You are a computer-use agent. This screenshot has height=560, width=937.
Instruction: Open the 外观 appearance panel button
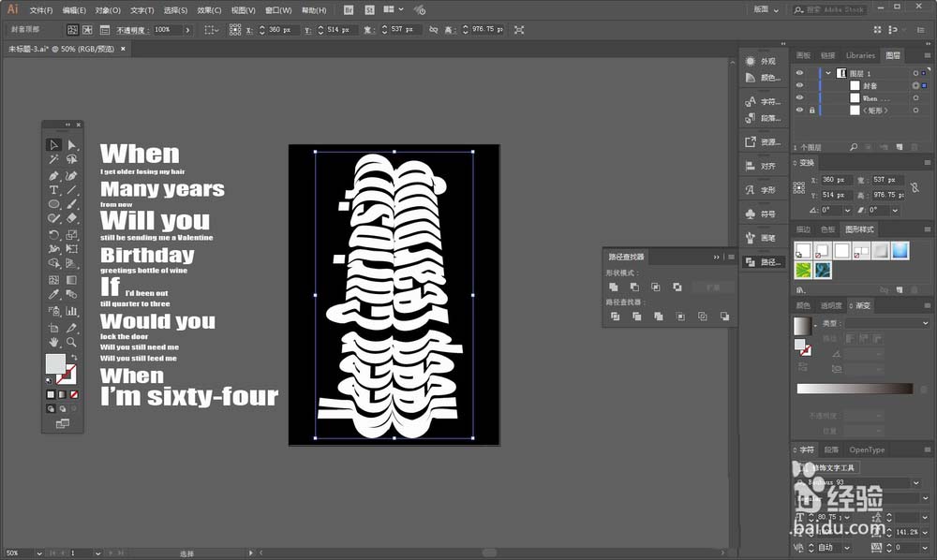(x=763, y=61)
